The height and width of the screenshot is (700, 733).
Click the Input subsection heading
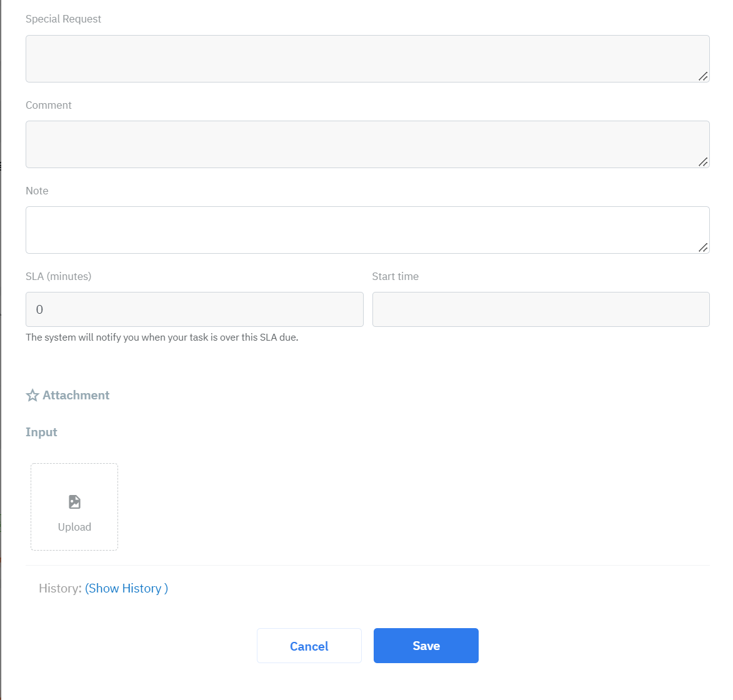click(x=41, y=432)
